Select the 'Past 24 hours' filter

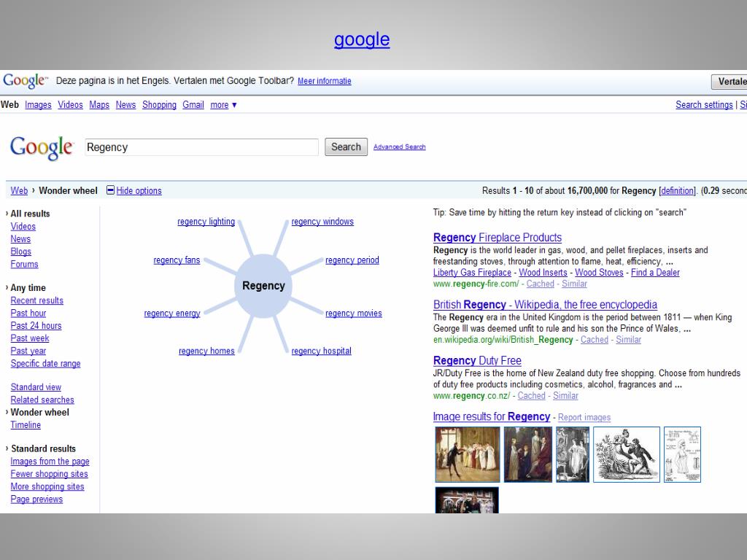[x=36, y=326]
